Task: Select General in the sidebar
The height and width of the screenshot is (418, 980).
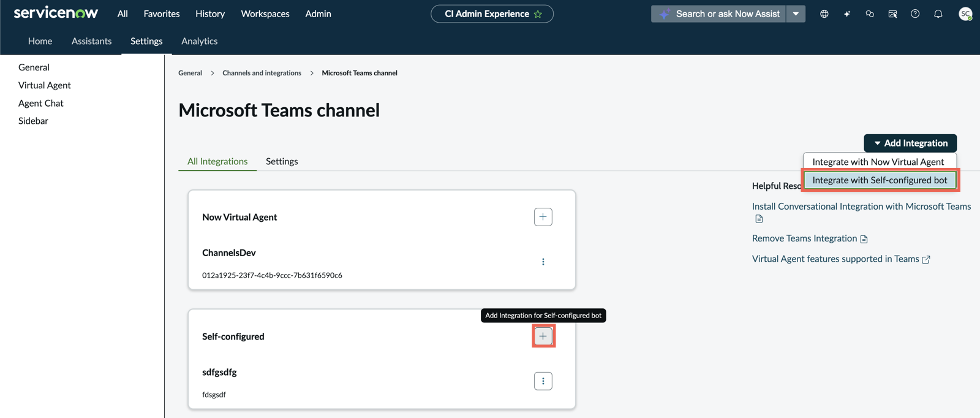Action: pos(34,67)
